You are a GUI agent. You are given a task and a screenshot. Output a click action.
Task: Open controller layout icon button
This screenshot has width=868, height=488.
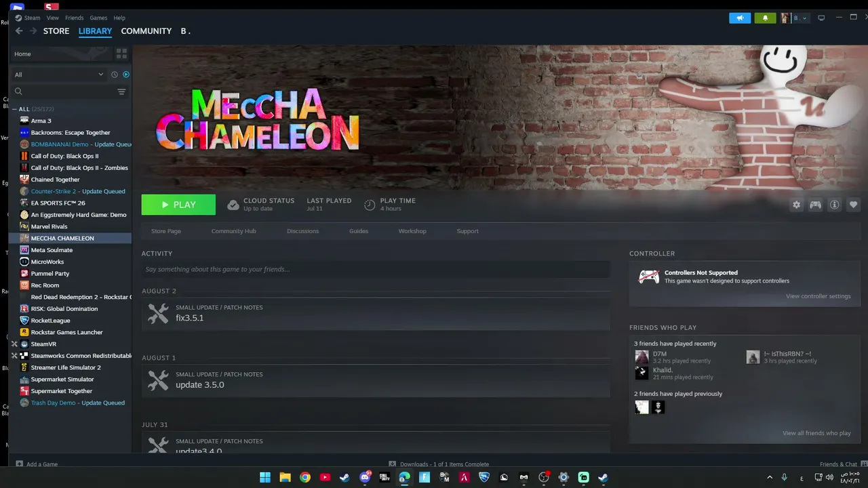[x=816, y=205]
